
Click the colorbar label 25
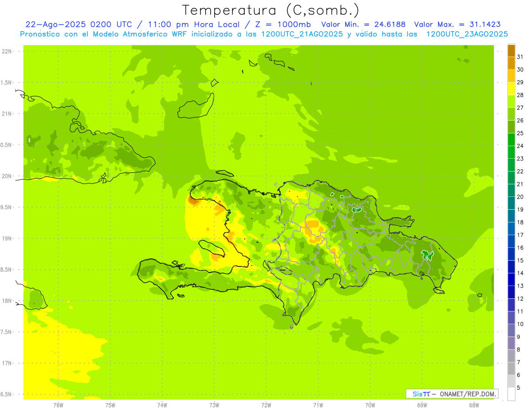520,133
